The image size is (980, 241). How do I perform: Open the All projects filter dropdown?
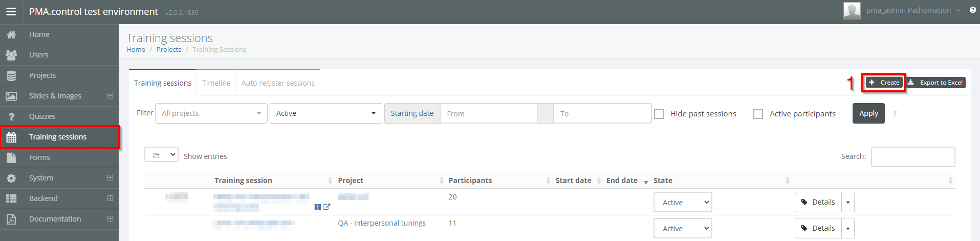point(211,113)
